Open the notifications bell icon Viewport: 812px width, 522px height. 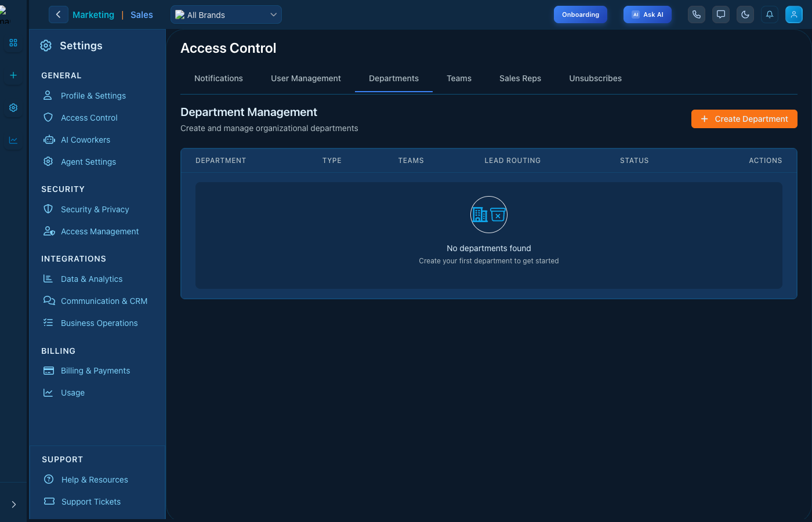(x=770, y=14)
